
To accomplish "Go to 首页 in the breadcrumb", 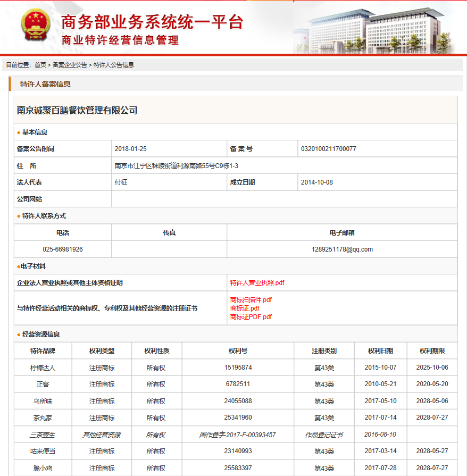I will click(x=40, y=65).
